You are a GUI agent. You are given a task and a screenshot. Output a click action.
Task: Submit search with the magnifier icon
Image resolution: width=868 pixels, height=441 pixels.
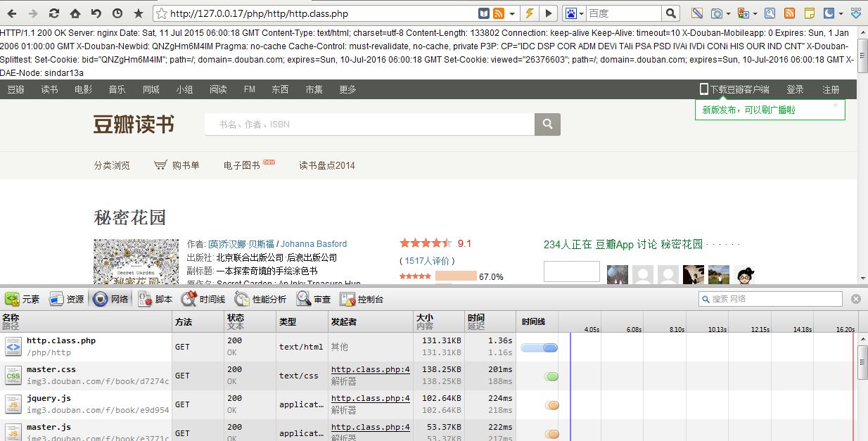pyautogui.click(x=671, y=13)
